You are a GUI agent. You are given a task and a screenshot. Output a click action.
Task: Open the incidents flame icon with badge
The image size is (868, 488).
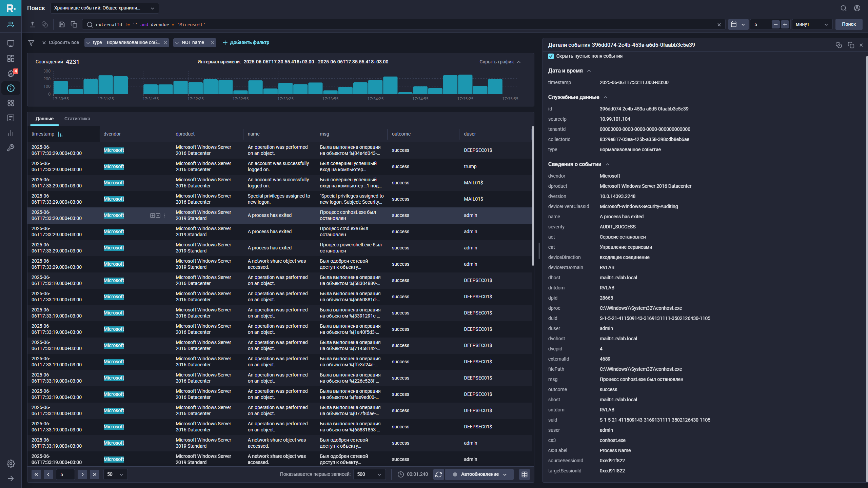click(x=11, y=74)
